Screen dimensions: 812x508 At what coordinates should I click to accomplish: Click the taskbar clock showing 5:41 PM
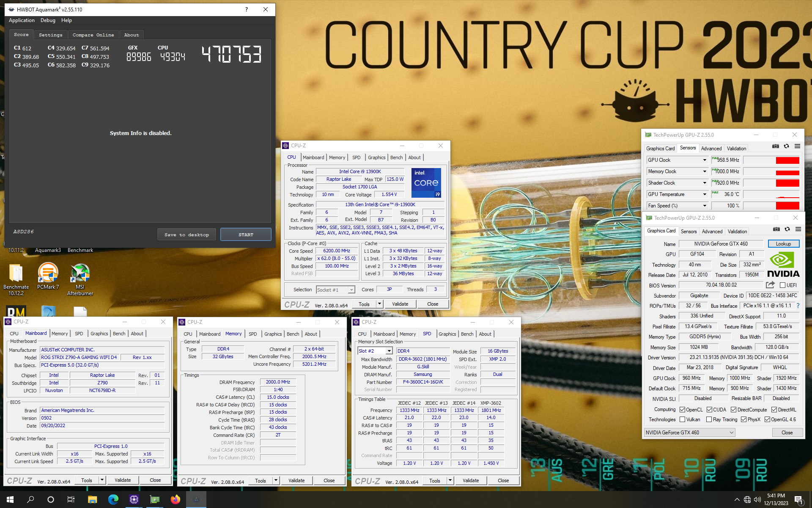click(x=776, y=500)
